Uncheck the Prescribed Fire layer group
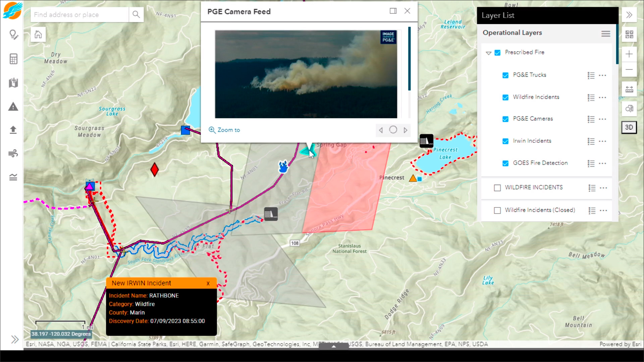 [497, 53]
